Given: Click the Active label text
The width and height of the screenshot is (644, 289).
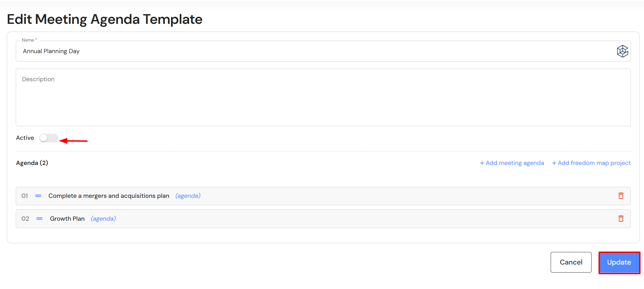Looking at the screenshot, I should [x=25, y=138].
